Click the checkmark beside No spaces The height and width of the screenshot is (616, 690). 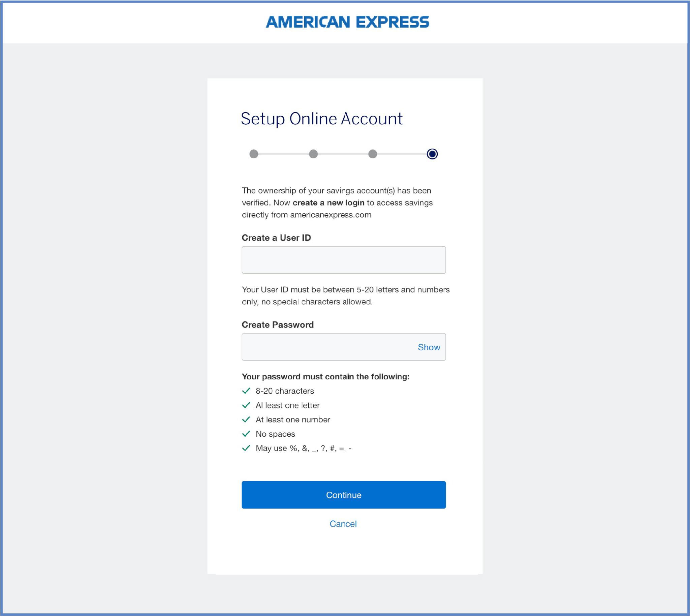(246, 434)
